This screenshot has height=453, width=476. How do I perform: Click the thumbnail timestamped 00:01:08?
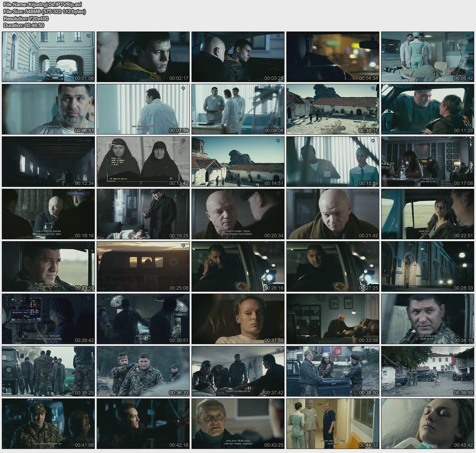[48, 57]
